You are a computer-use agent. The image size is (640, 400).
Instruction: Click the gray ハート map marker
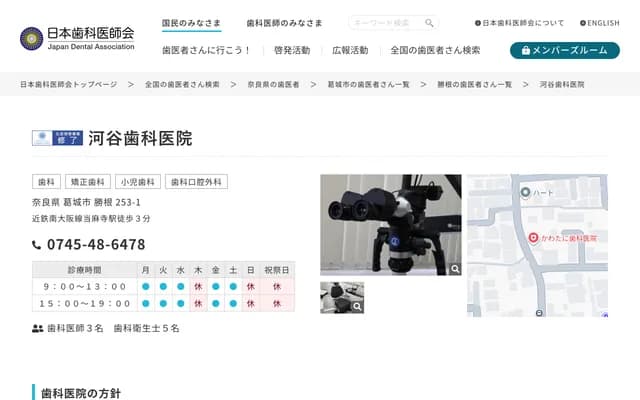click(x=524, y=192)
